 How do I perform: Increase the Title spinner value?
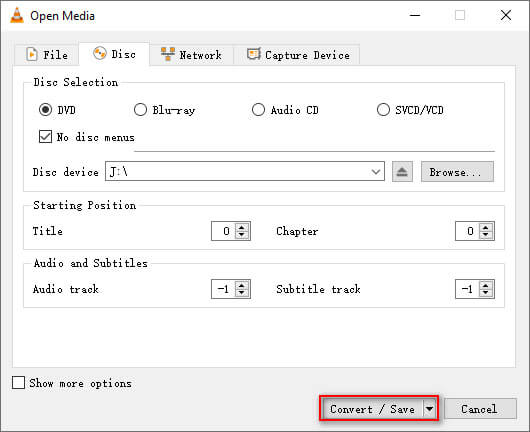tap(241, 227)
